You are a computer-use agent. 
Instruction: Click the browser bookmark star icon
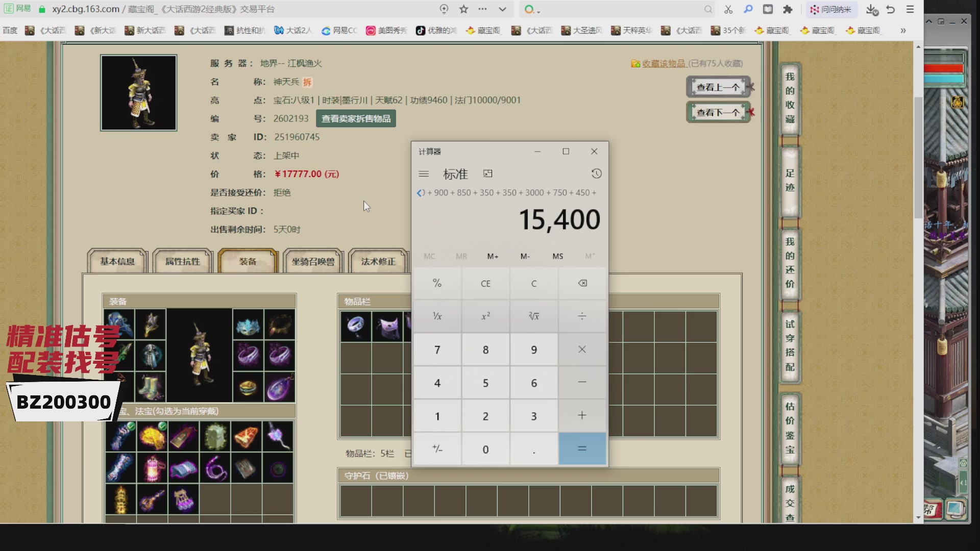click(x=463, y=9)
